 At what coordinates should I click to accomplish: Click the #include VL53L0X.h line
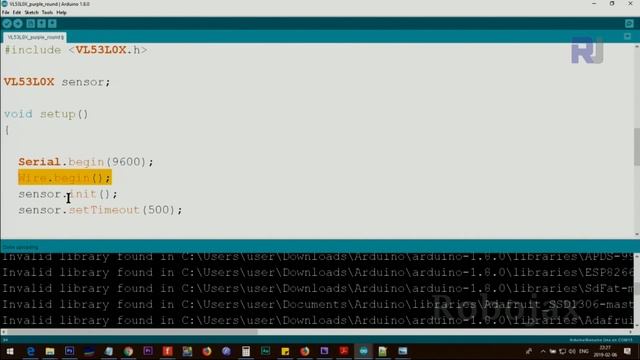[x=76, y=50]
